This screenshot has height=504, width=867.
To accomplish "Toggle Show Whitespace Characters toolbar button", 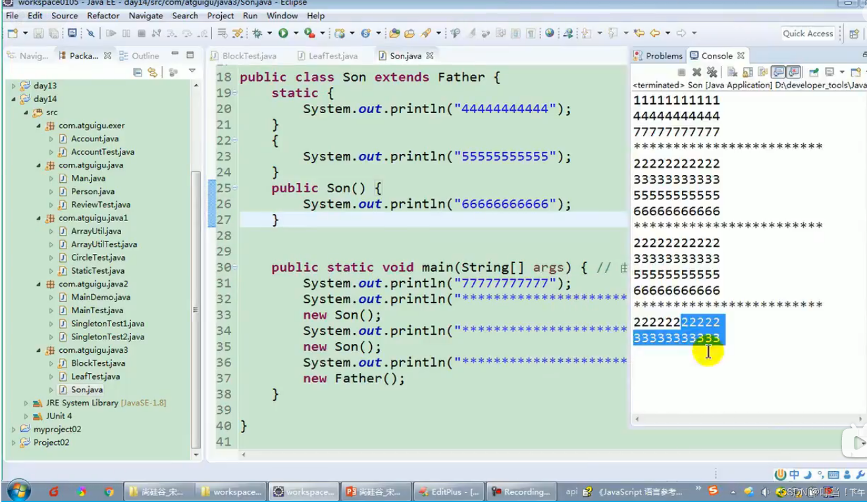I will click(x=531, y=34).
